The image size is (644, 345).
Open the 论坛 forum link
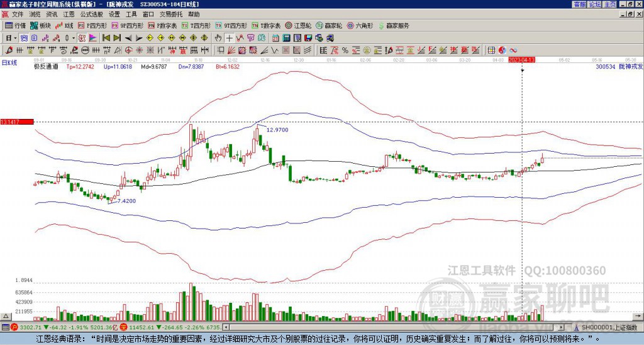point(595,4)
